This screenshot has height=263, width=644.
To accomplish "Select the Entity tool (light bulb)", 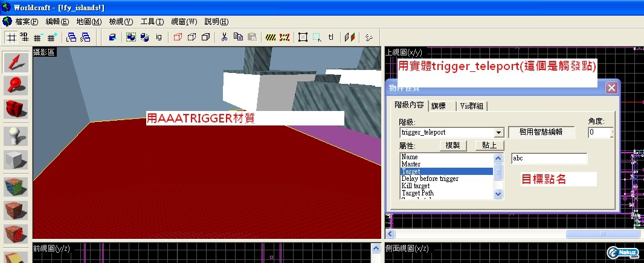I will pos(16,135).
